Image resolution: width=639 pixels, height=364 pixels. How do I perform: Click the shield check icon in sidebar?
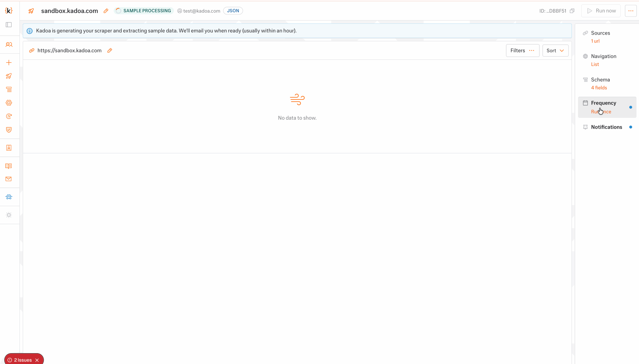(9, 130)
